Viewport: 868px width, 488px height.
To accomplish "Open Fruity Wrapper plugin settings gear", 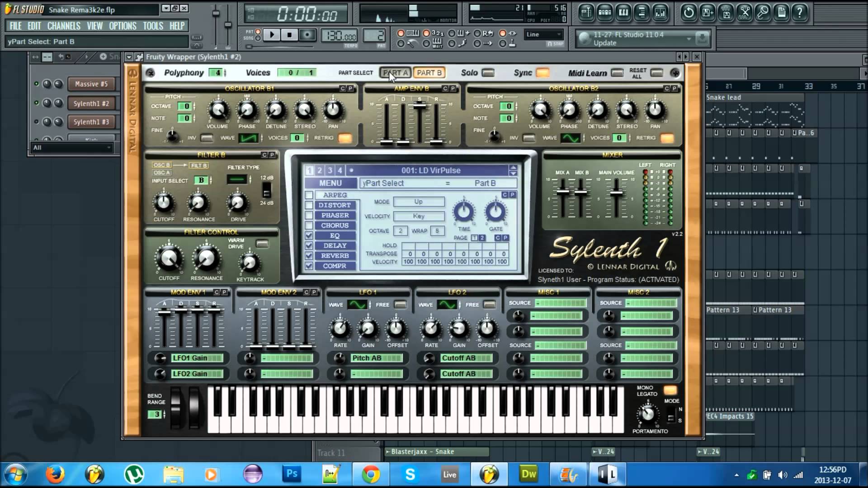I will (139, 57).
